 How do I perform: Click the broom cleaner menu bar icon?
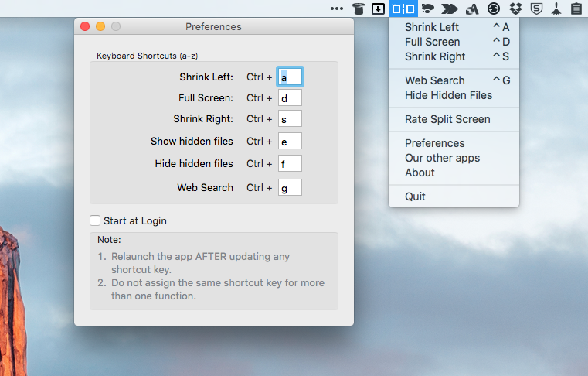coord(556,9)
